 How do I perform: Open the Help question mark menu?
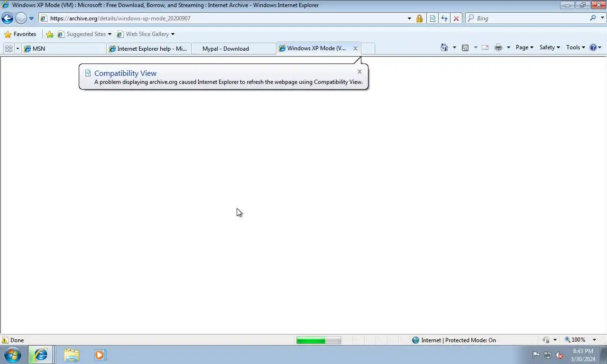pyautogui.click(x=595, y=47)
